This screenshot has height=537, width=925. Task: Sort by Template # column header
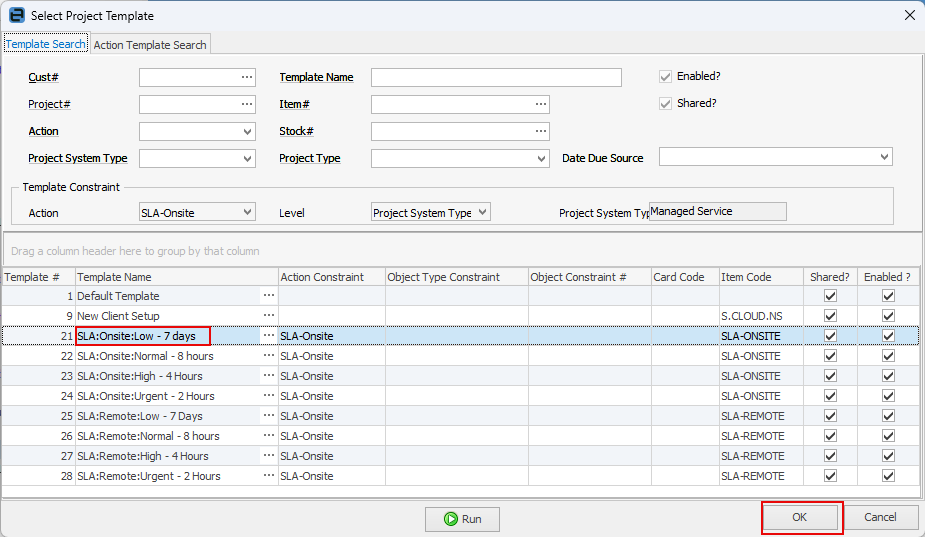tap(38, 277)
